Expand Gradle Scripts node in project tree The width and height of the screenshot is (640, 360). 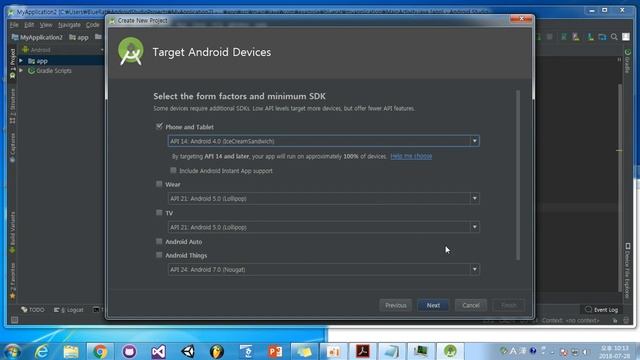21,71
